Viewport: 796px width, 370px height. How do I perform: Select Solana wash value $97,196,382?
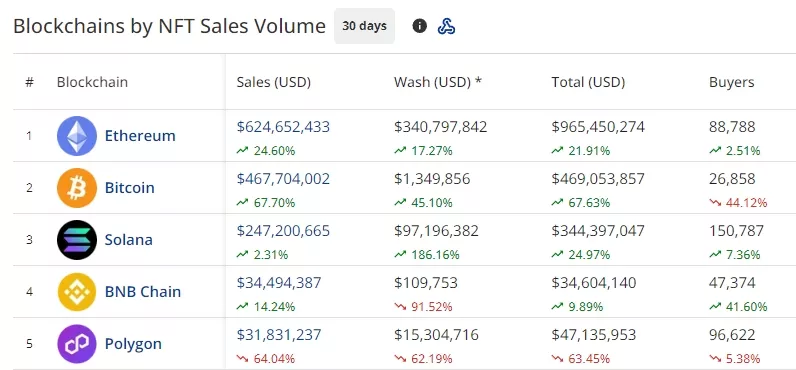(x=436, y=231)
